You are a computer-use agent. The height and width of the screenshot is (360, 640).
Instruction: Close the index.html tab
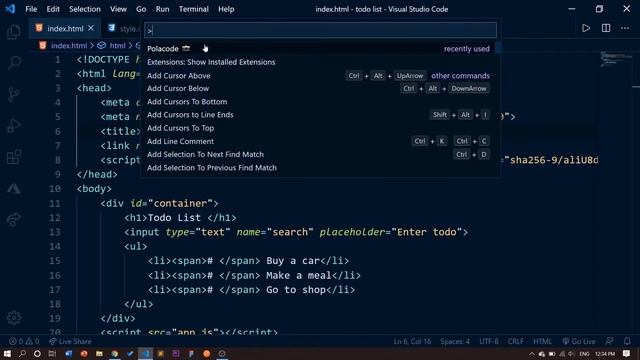91,28
